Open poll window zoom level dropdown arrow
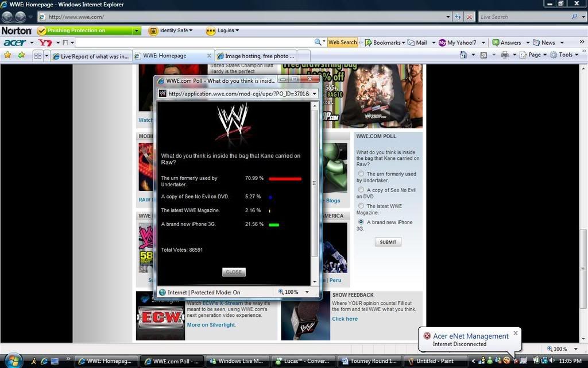Viewport: 588px width, 368px height. click(x=307, y=292)
